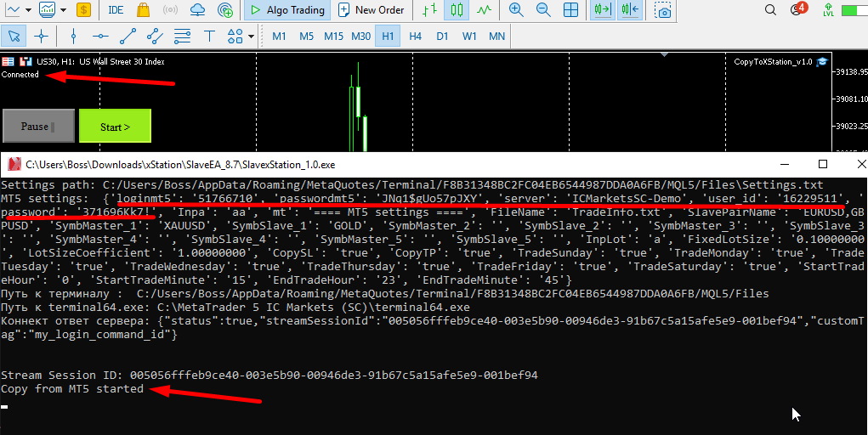Viewport: 868px width, 435px height.
Task: Switch to bar chart display
Action: pyautogui.click(x=429, y=9)
